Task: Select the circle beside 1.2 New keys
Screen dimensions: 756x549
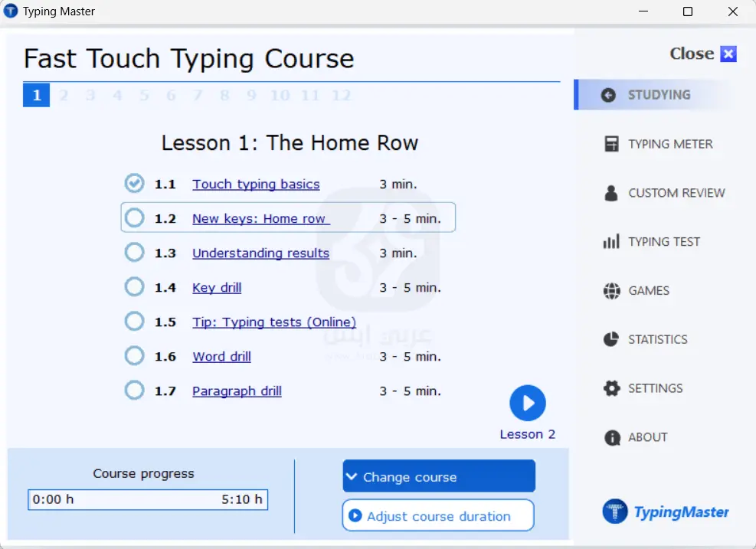Action: tap(134, 218)
